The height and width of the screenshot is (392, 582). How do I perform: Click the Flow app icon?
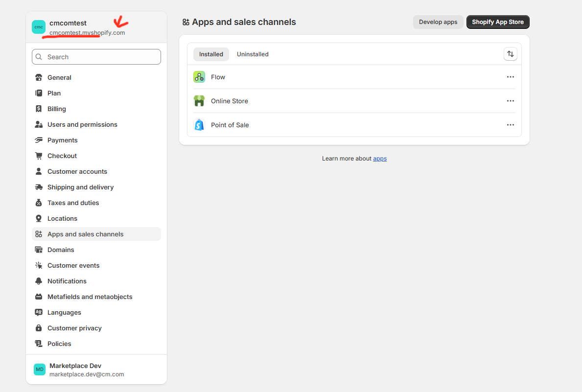click(x=199, y=77)
